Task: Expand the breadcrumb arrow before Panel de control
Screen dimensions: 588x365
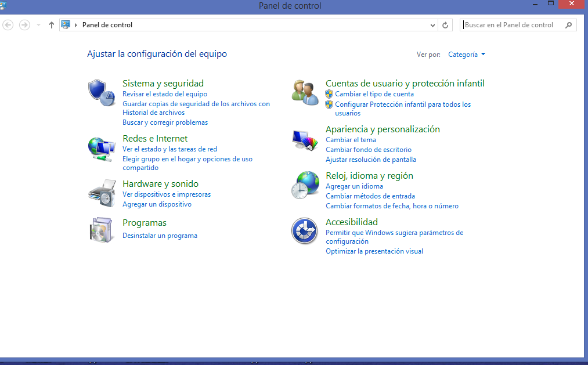Action: [76, 25]
